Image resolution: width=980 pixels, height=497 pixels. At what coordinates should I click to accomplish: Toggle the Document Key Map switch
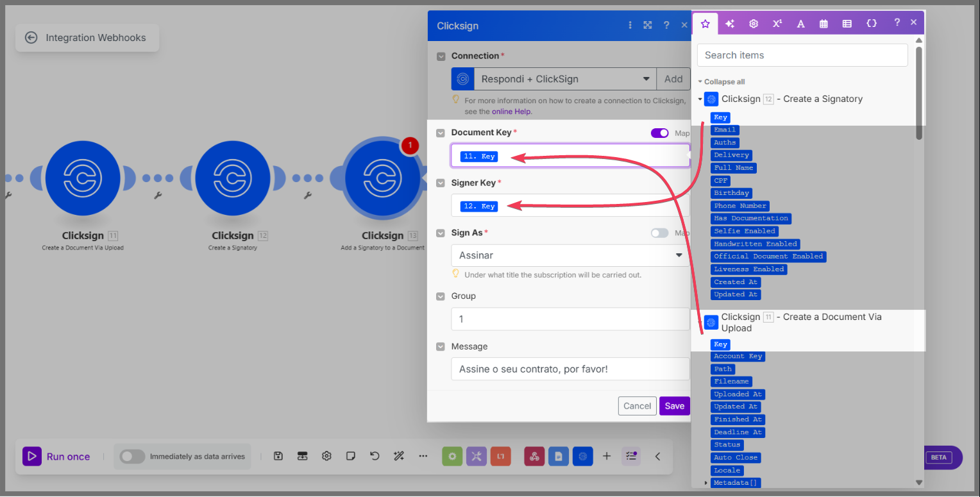coord(659,133)
